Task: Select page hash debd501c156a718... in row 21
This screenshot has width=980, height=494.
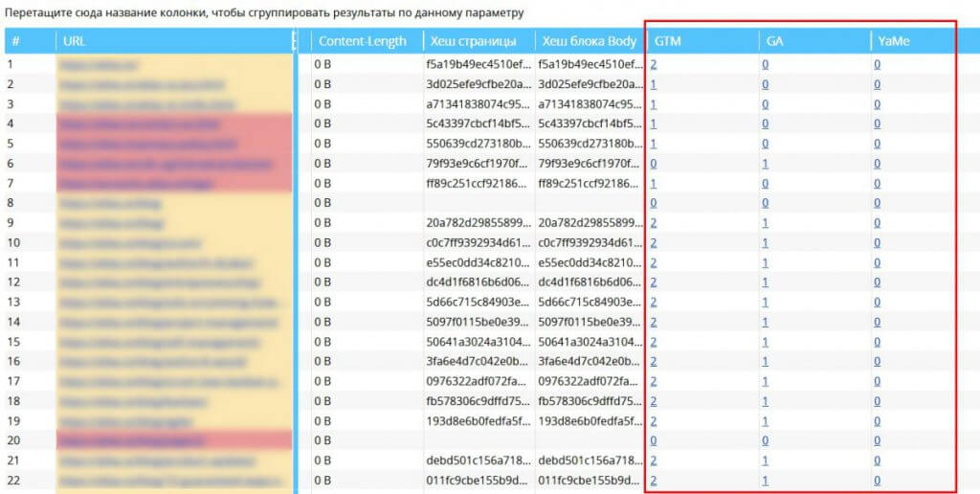Action: tap(478, 460)
